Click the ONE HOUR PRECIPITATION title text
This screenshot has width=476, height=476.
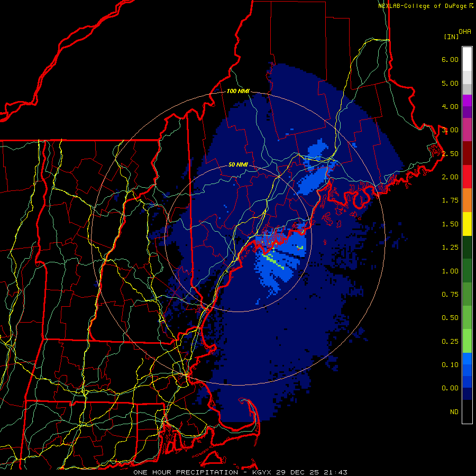(x=186, y=472)
